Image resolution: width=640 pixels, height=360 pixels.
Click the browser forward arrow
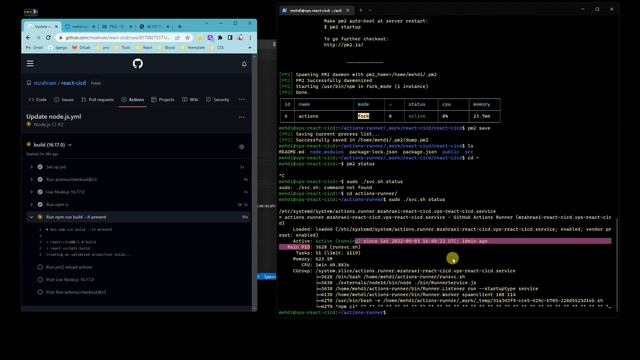pos(38,38)
